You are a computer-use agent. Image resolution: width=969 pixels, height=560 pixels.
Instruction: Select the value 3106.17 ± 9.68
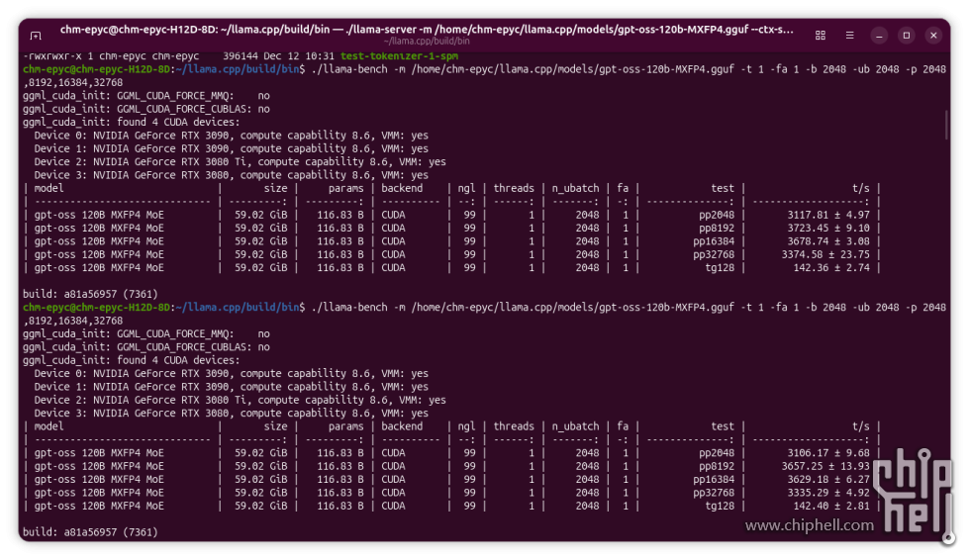828,452
